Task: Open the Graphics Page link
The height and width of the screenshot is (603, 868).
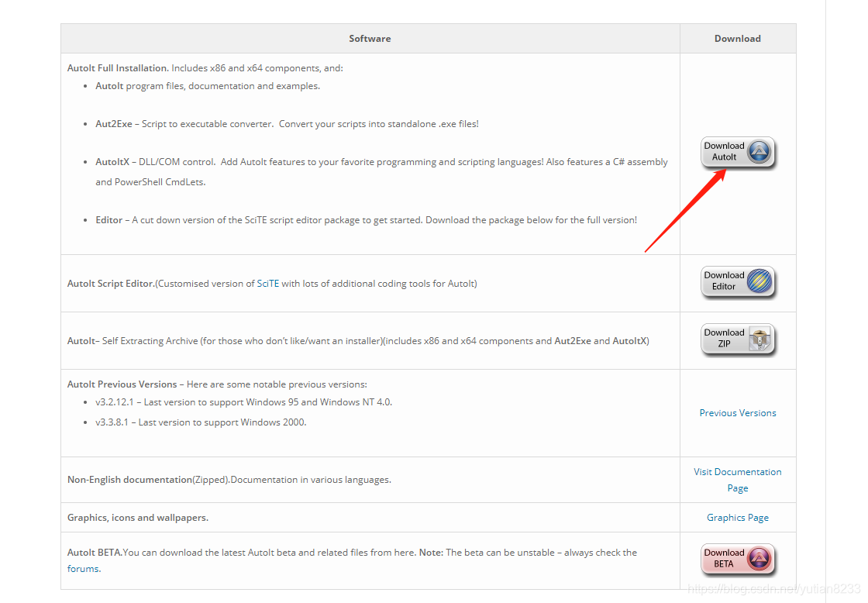Action: coord(737,518)
